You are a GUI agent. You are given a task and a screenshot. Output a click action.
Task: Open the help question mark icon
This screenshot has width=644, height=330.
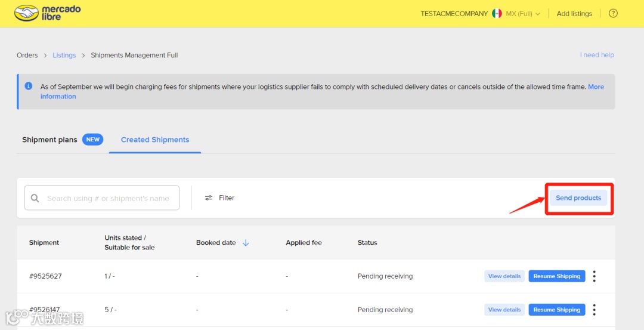[613, 14]
